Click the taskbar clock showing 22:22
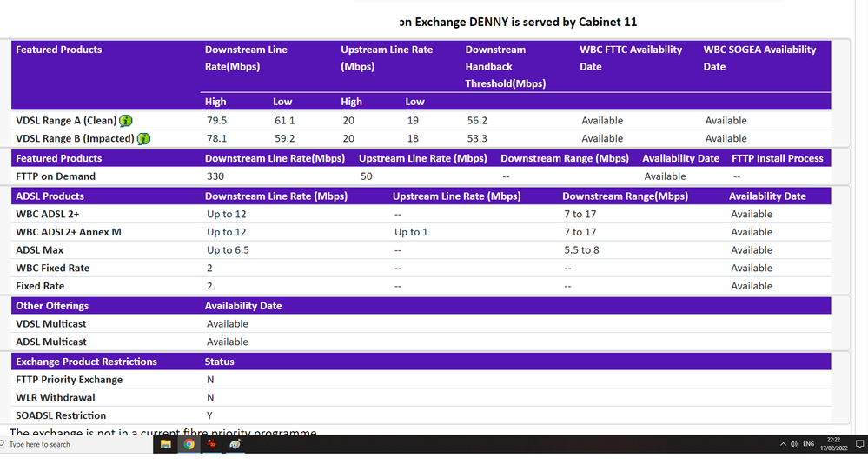The width and height of the screenshot is (868, 471). 833,444
